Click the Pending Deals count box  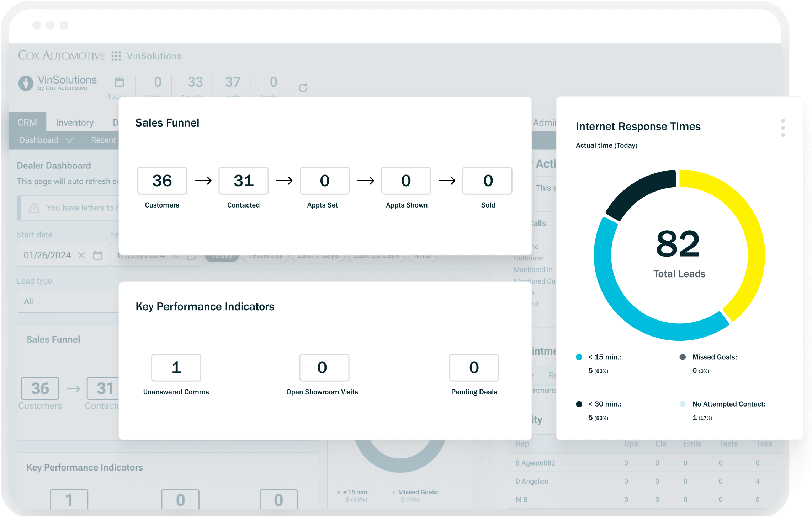pyautogui.click(x=474, y=367)
